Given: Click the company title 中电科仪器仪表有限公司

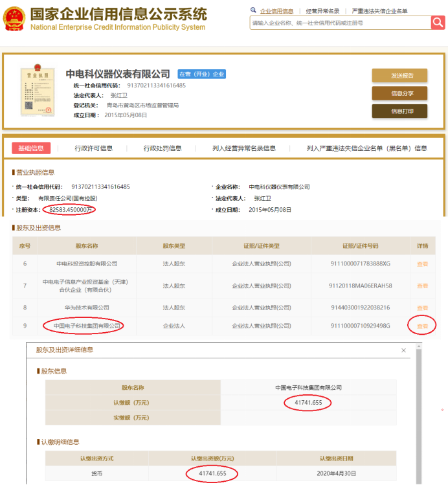Looking at the screenshot, I should [118, 74].
